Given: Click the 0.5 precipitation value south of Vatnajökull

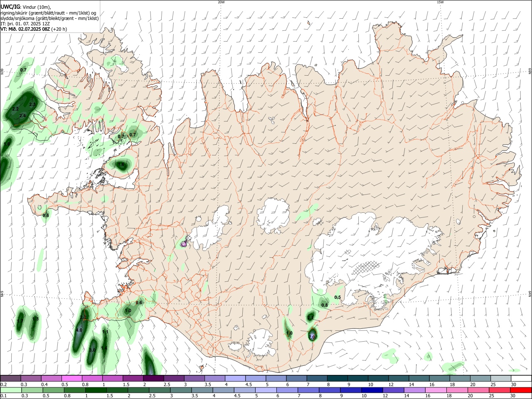Looking at the screenshot, I should point(337,297).
